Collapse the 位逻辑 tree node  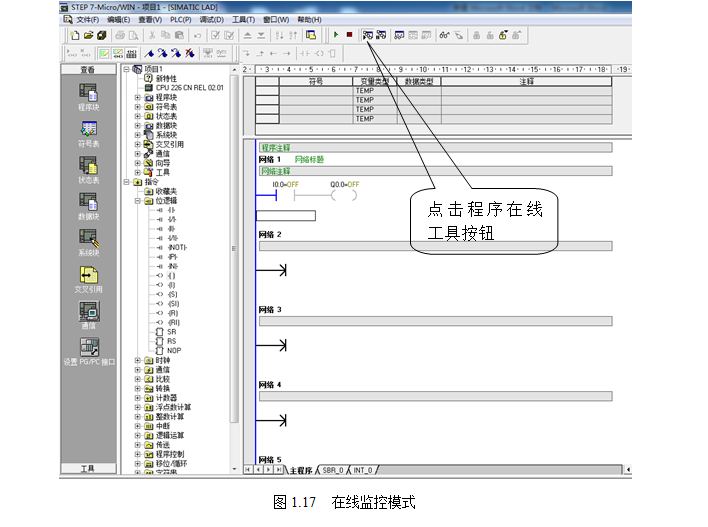[x=138, y=201]
